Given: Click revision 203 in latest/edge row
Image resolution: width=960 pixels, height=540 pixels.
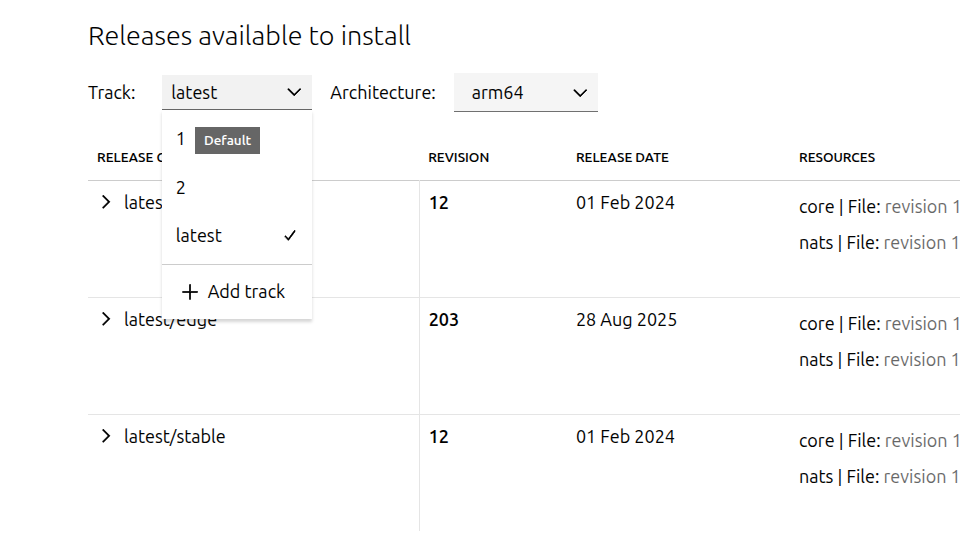Looking at the screenshot, I should click(x=444, y=320).
